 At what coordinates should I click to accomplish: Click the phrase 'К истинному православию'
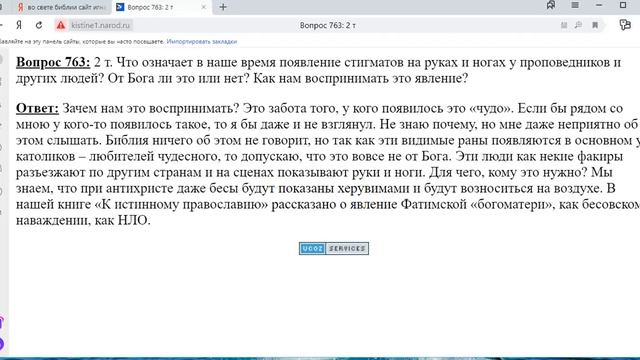click(x=181, y=204)
